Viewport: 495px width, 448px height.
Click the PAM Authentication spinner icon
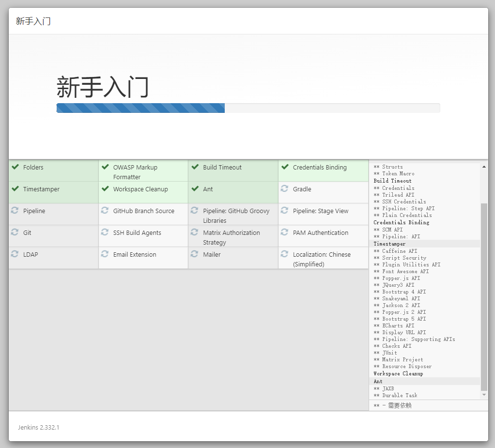click(285, 232)
